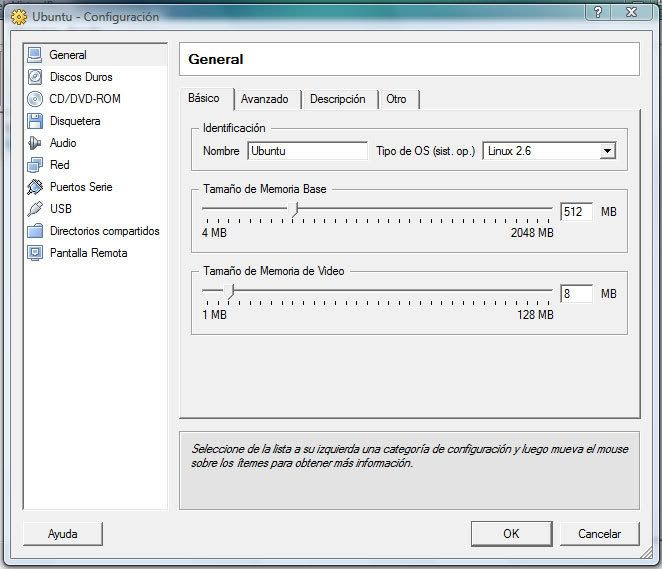
Task: Select the Directorios compartidos category
Action: point(105,231)
